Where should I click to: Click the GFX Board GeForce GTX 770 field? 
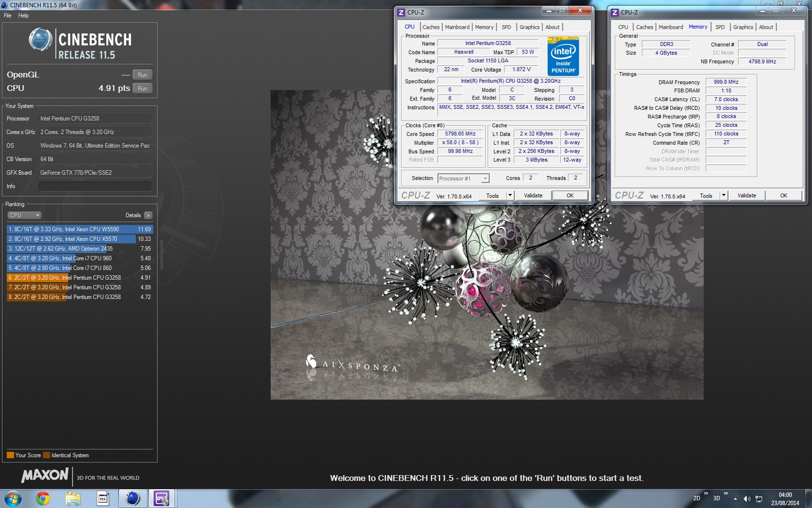(95, 173)
